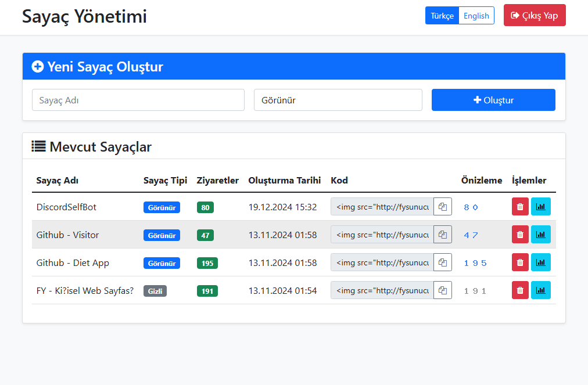The height and width of the screenshot is (385, 588).
Task: Click the date 19.12.2024 15:32
Action: click(282, 207)
